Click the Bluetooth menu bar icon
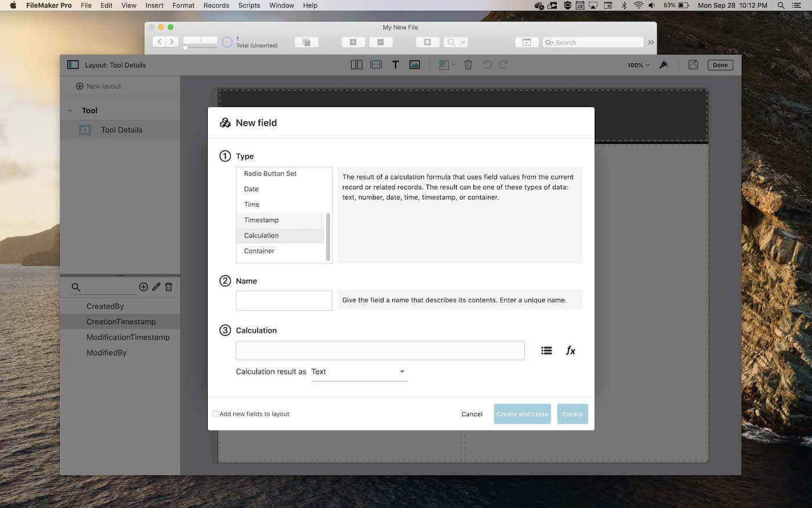The width and height of the screenshot is (812, 508). pyautogui.click(x=624, y=5)
